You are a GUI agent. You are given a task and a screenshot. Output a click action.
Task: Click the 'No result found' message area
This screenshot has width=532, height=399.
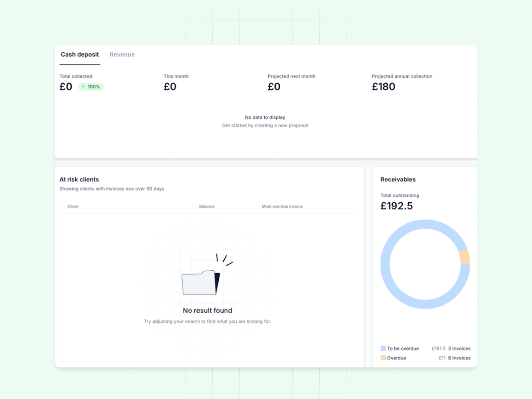207,310
